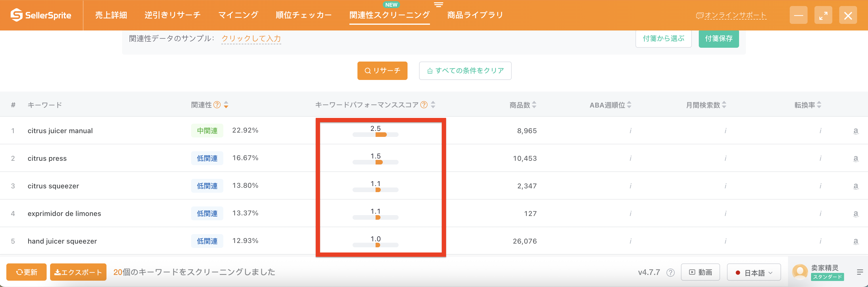
Task: Open the 関連性 help question icon
Action: 217,105
